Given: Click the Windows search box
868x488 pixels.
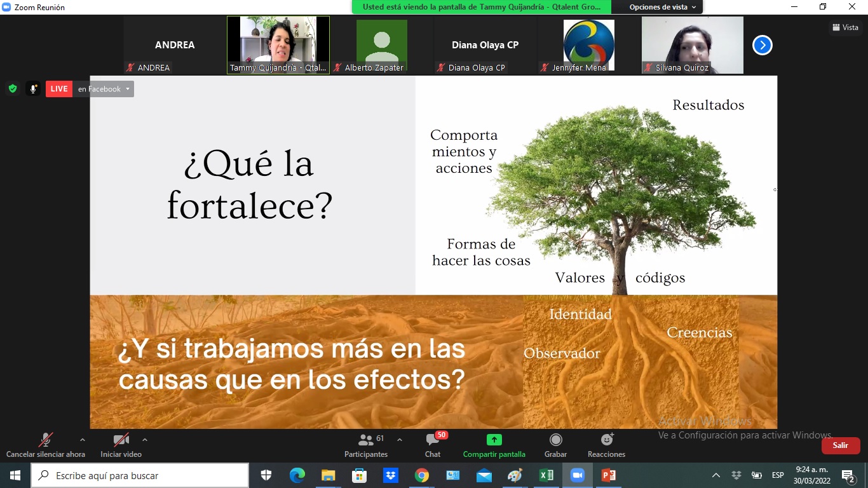Looking at the screenshot, I should coord(140,475).
